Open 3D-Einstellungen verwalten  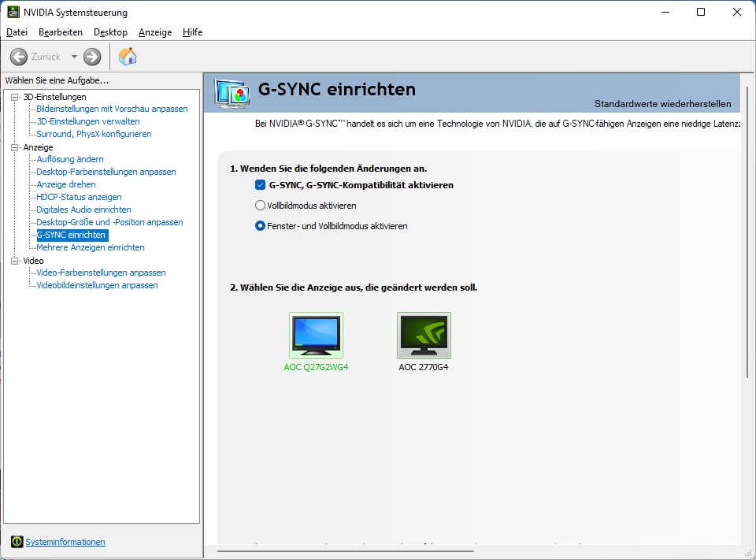tap(88, 121)
